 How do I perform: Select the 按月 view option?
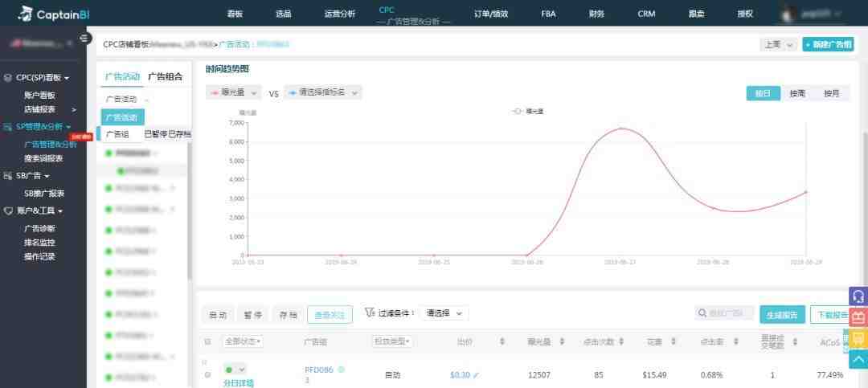pos(832,93)
